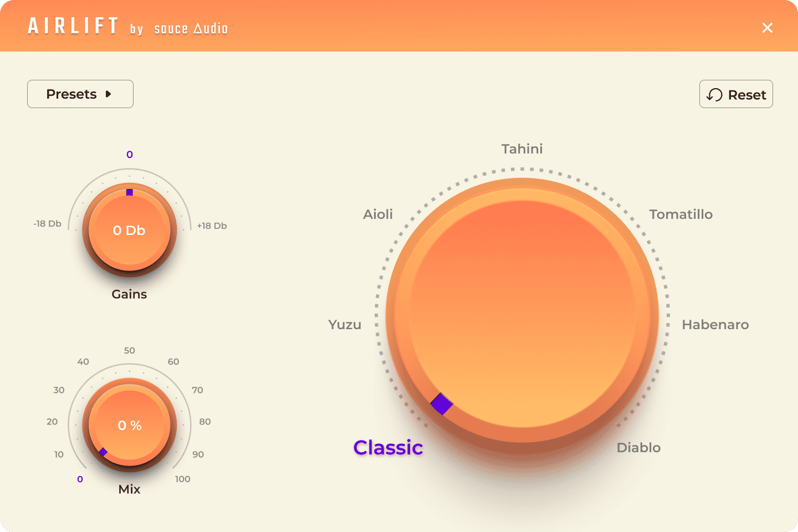Click the purple 0 above the Gains knob
The width and height of the screenshot is (798, 532).
tap(130, 155)
